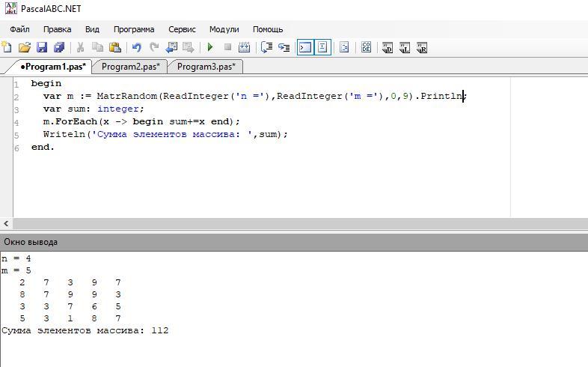Click the grey Redo arrow icon
Viewport: 588px width, 367px height.
[154, 47]
